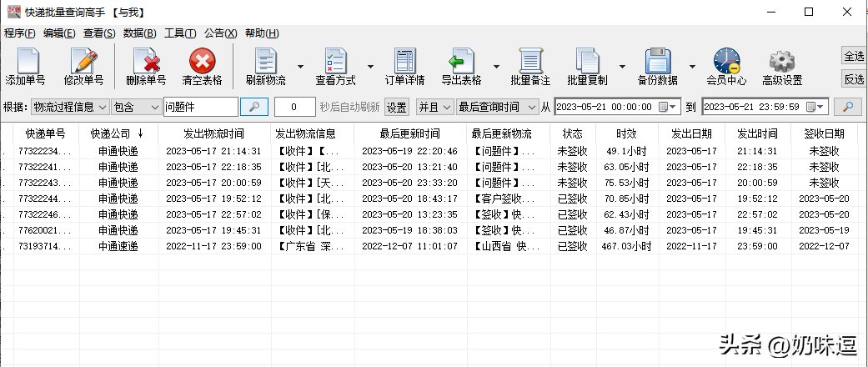Screen dimensions: 868x367
Task: Export table using 导出表格 icon
Action: pos(461,67)
